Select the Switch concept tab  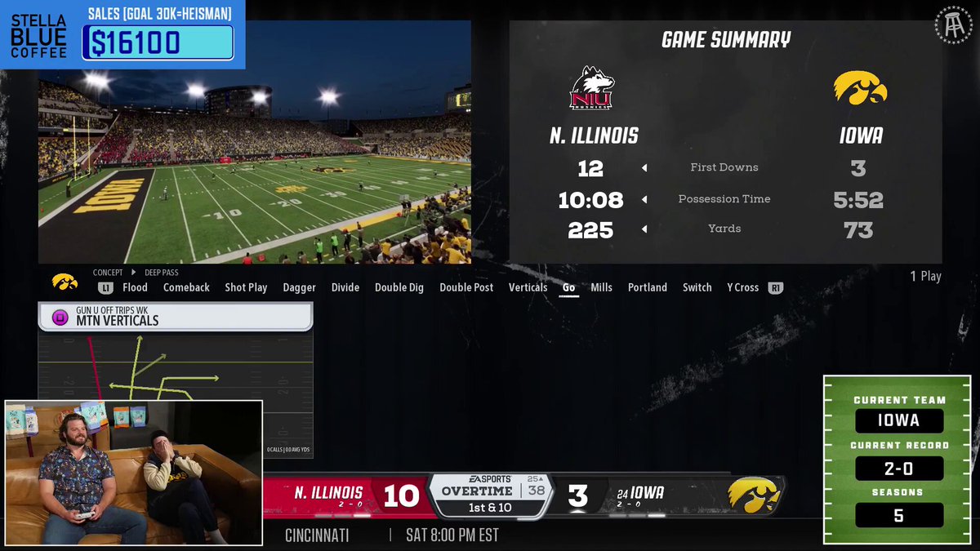click(x=697, y=287)
